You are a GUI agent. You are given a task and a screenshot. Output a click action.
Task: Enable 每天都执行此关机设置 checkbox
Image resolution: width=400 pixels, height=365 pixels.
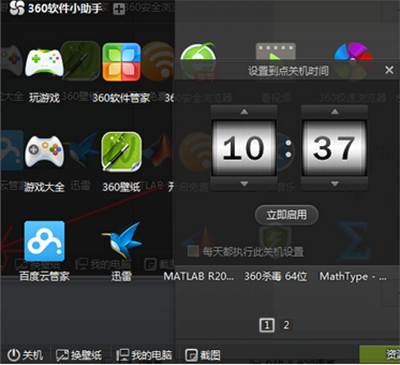click(x=193, y=251)
